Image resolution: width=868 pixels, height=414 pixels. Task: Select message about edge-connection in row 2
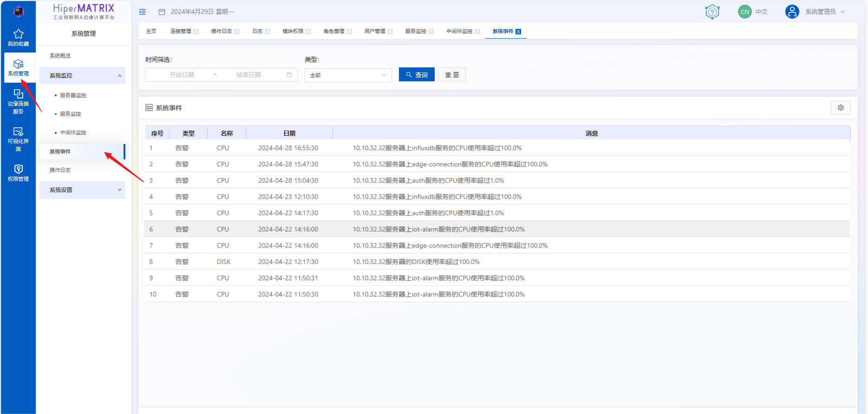click(x=450, y=164)
